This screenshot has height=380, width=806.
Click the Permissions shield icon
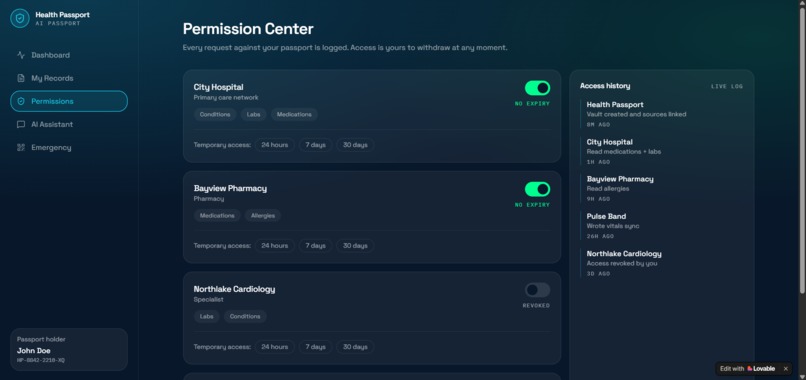(x=21, y=101)
